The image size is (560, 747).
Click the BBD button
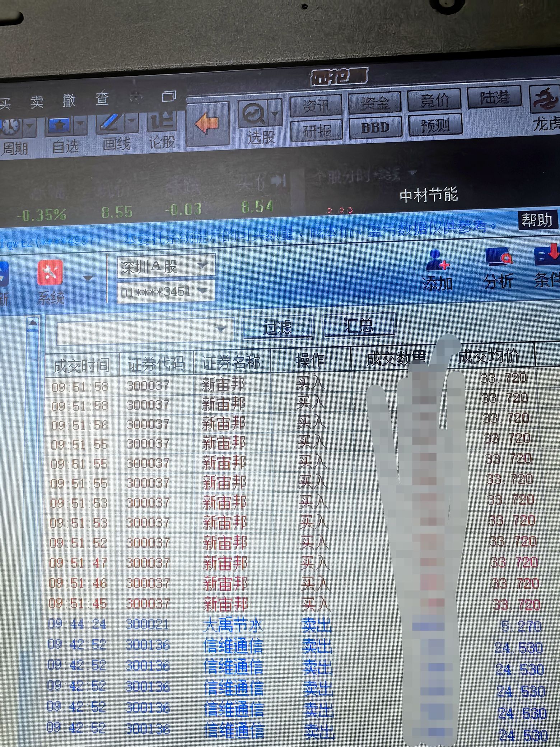[375, 127]
